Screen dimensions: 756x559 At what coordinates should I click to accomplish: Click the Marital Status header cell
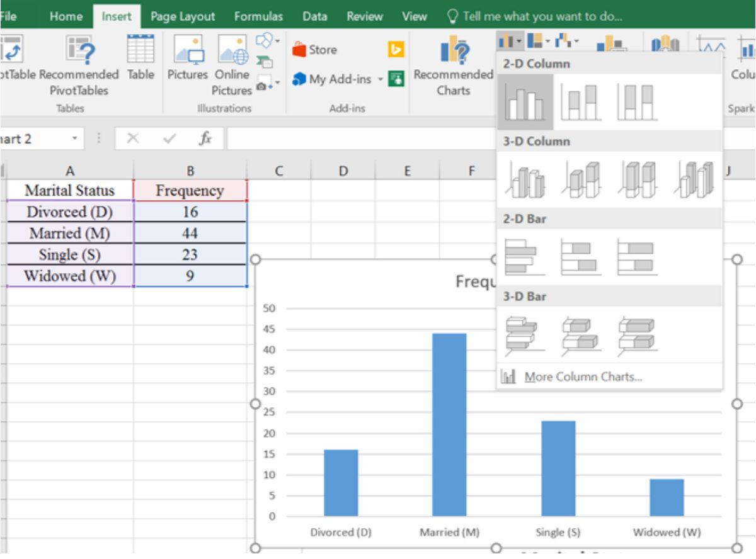click(x=70, y=190)
